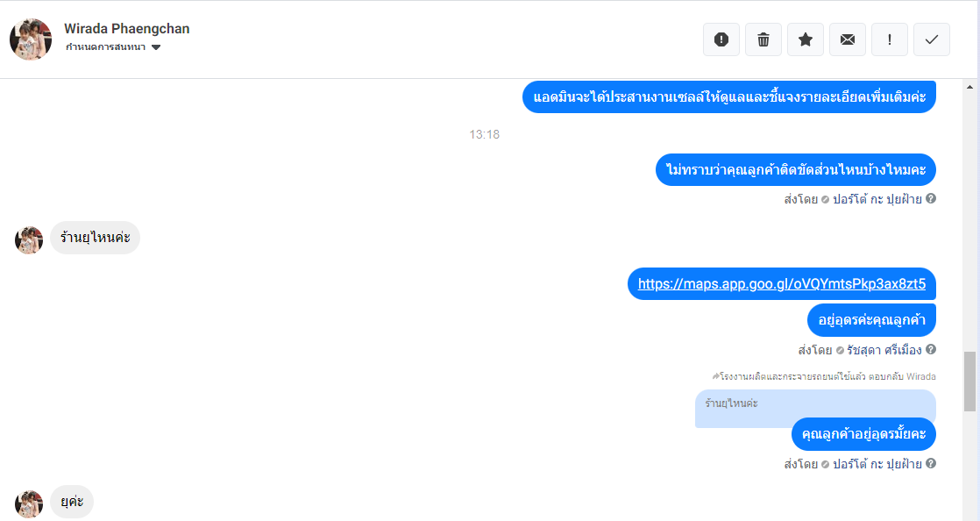Click the reply-to Wirada label text
The height and width of the screenshot is (521, 980).
coord(824,376)
